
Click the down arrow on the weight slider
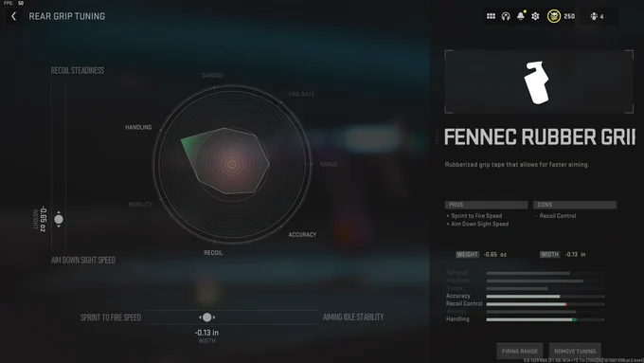tap(59, 227)
